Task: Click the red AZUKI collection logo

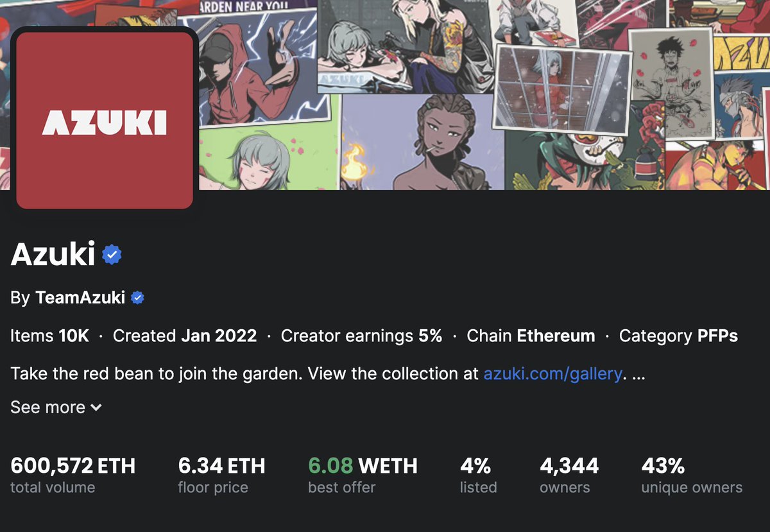Action: [105, 121]
